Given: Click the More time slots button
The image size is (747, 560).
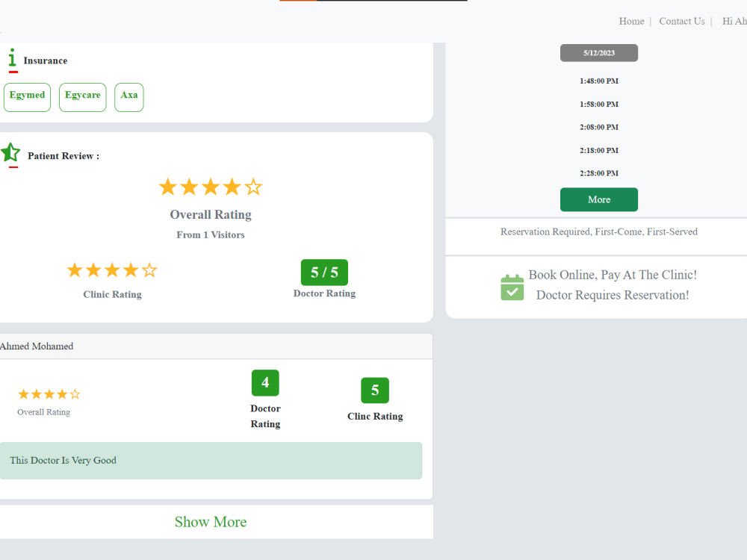Looking at the screenshot, I should (599, 199).
